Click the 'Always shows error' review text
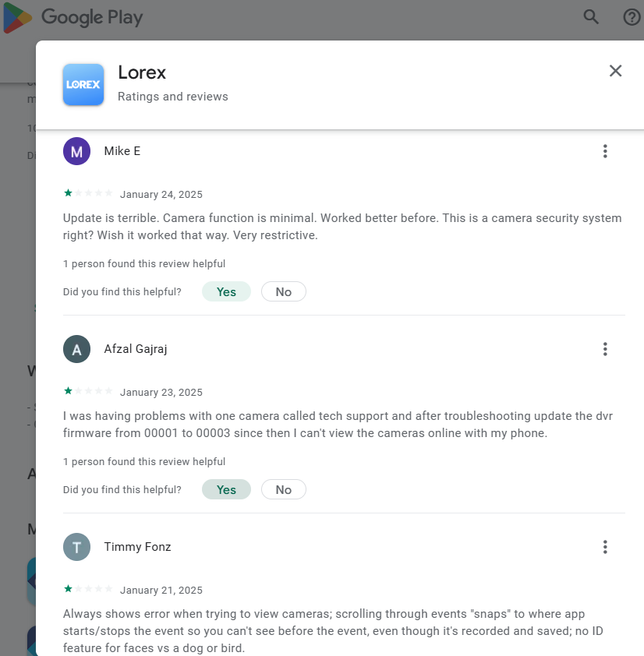Viewport: 644px width, 656px height. [333, 631]
